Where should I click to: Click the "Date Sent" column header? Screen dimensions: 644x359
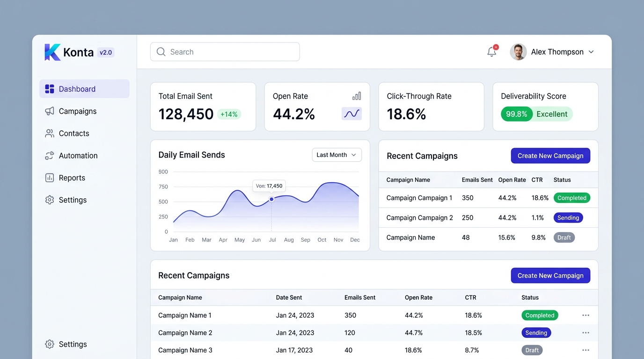tap(289, 297)
